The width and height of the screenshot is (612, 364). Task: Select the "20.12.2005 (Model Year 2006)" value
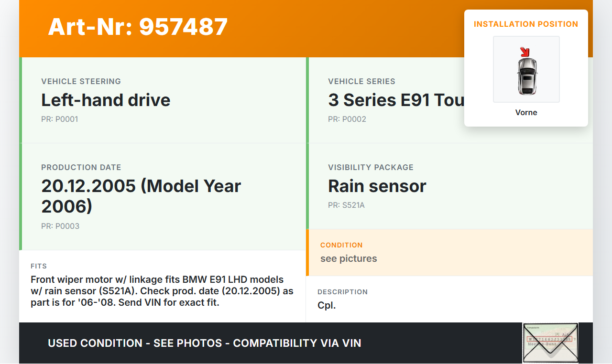(x=141, y=196)
